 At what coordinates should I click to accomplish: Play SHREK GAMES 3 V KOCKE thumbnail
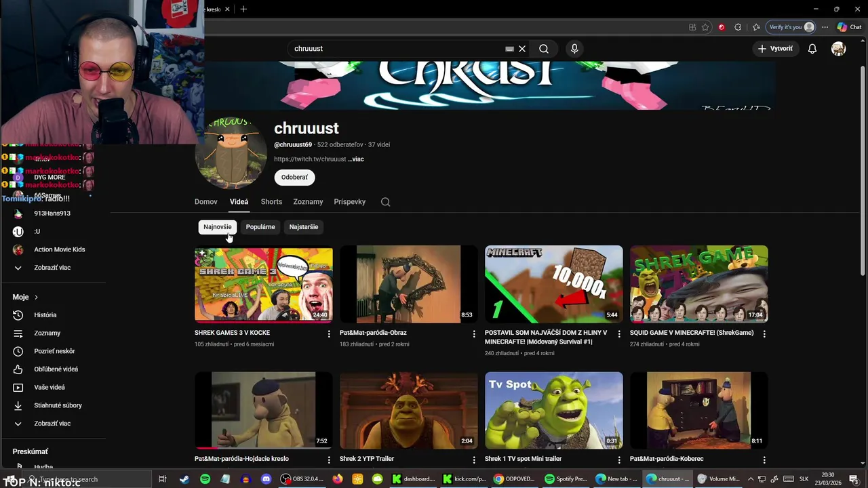coord(264,284)
